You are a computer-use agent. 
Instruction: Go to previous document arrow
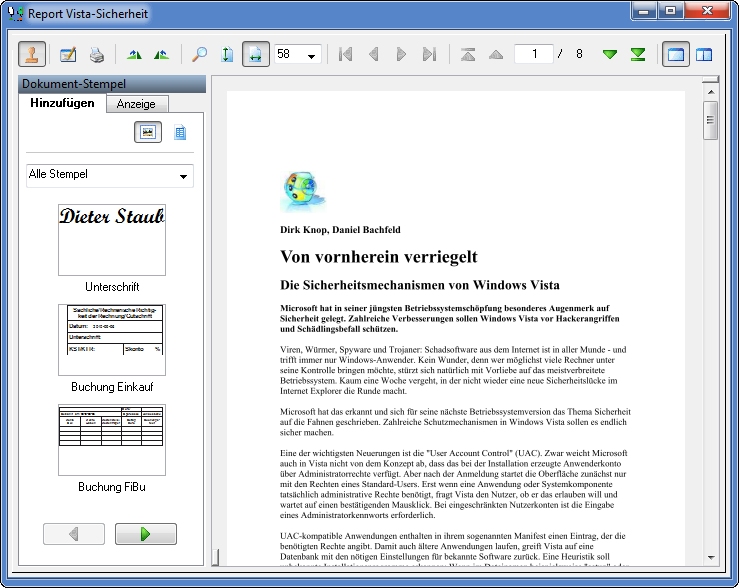click(x=373, y=55)
